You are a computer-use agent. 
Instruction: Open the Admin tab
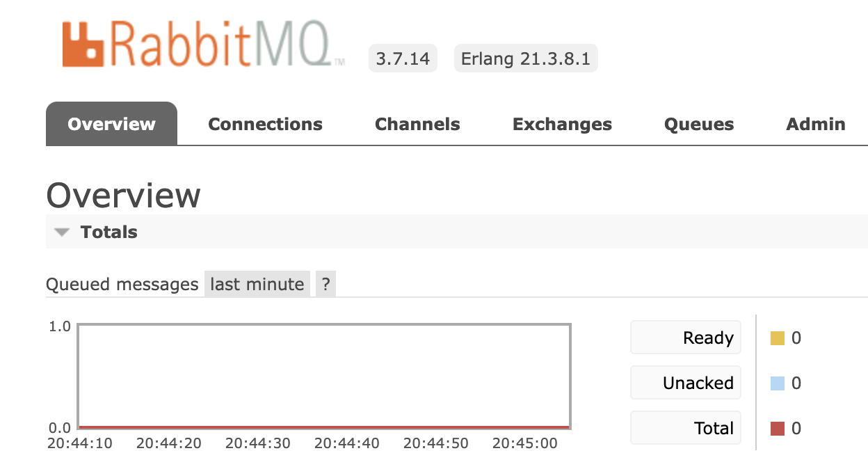(815, 124)
